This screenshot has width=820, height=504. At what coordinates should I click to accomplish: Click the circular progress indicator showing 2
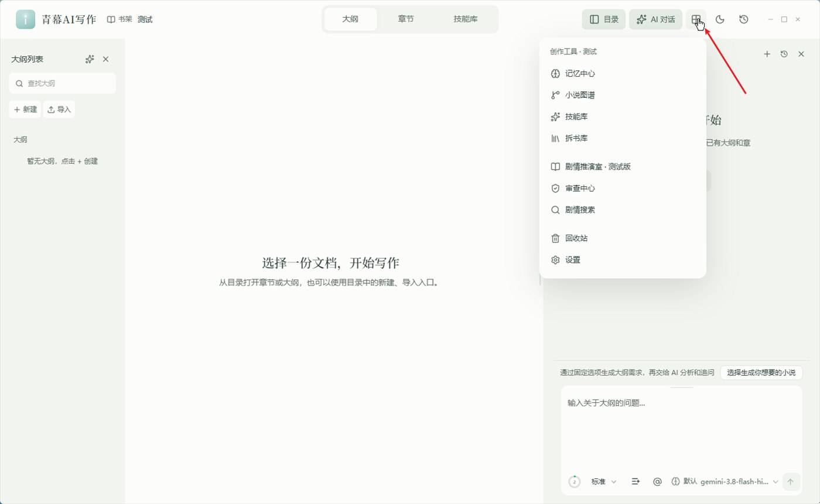[574, 481]
